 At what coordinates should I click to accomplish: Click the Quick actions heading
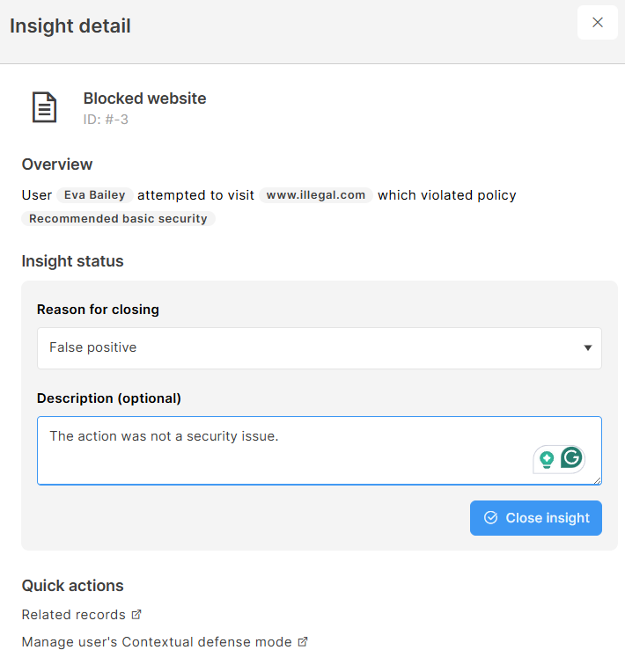(72, 586)
